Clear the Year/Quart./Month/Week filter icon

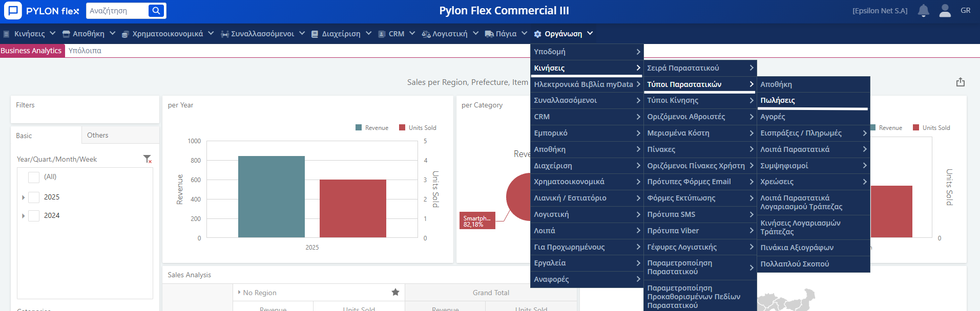(148, 159)
